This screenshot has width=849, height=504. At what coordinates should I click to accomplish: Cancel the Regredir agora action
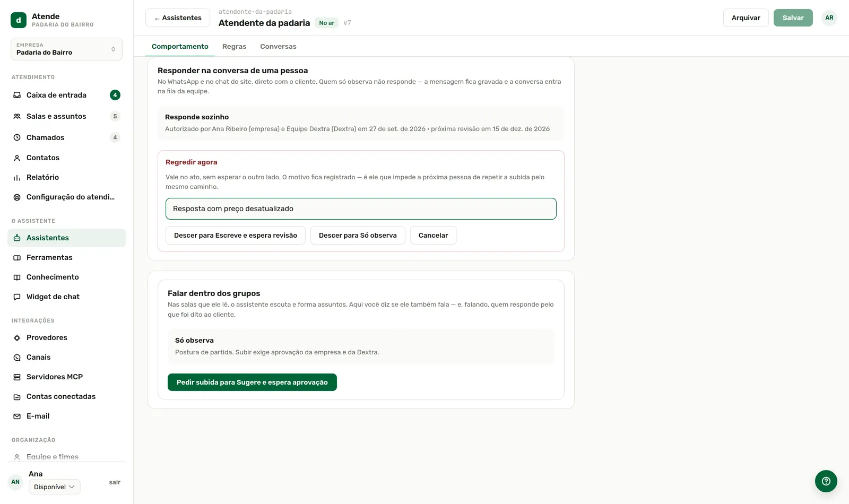point(433,236)
